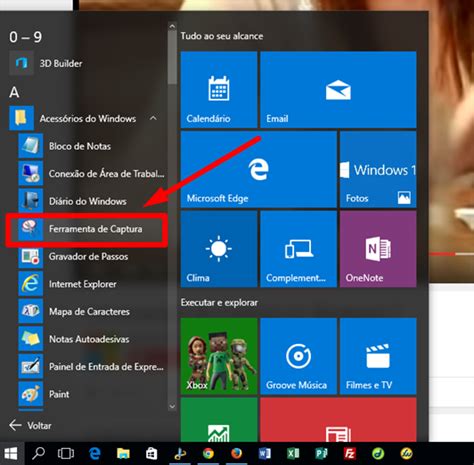Open the Clima weather tile
Viewport: 474px width, 465px height.
pyautogui.click(x=219, y=249)
